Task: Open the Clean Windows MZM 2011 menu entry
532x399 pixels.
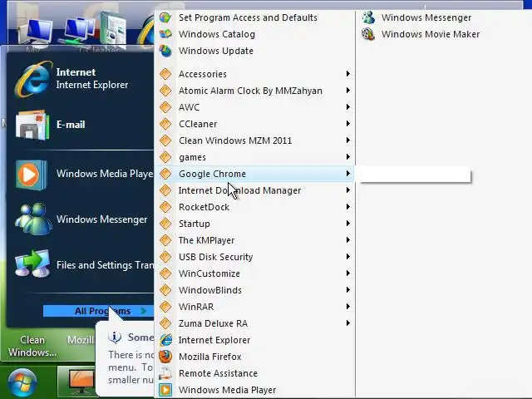Action: [x=254, y=140]
